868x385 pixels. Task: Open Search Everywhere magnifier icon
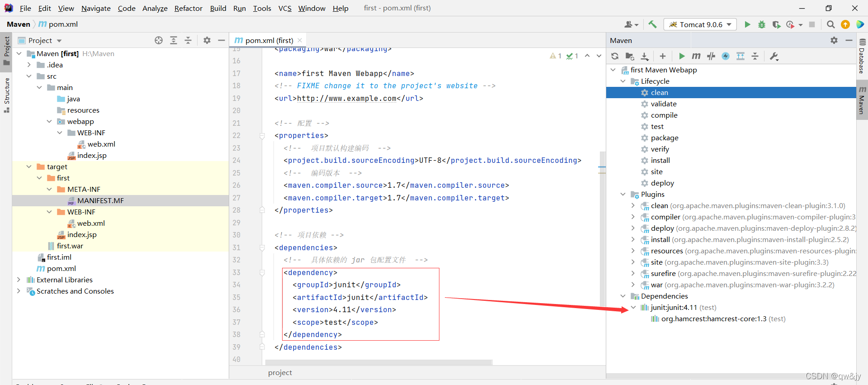tap(830, 24)
